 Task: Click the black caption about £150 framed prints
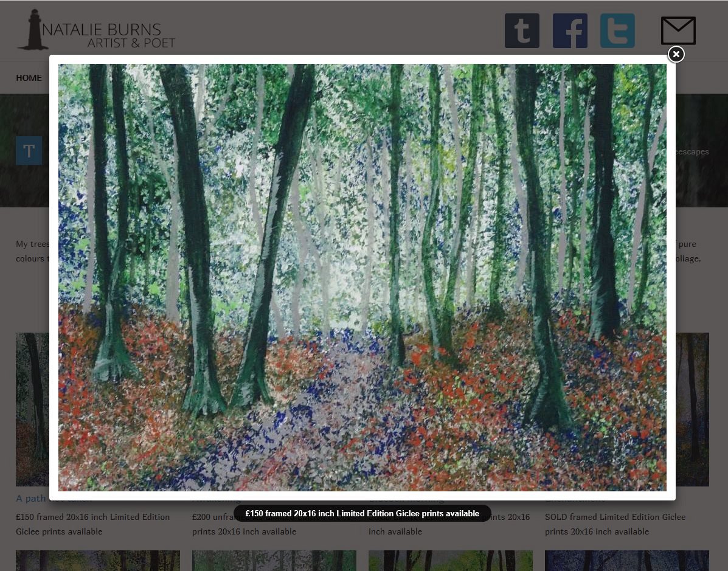tap(362, 513)
